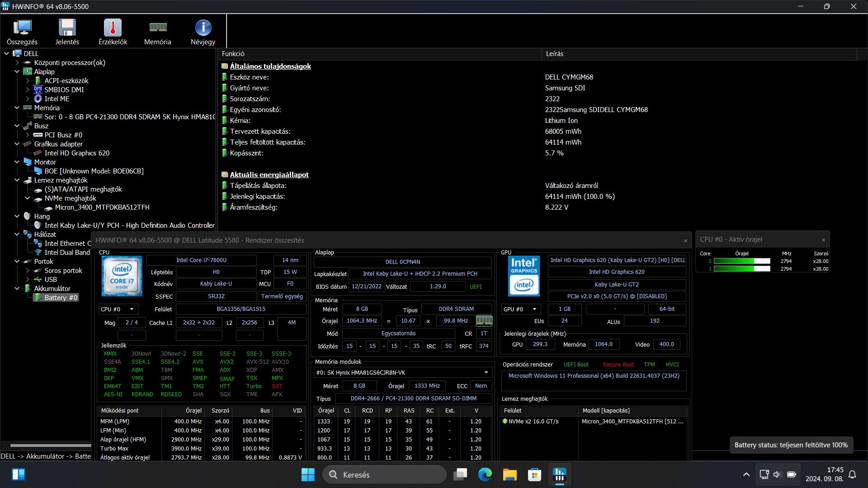
Task: Select Intel HD Graphics 620 tree item
Action: coord(77,153)
